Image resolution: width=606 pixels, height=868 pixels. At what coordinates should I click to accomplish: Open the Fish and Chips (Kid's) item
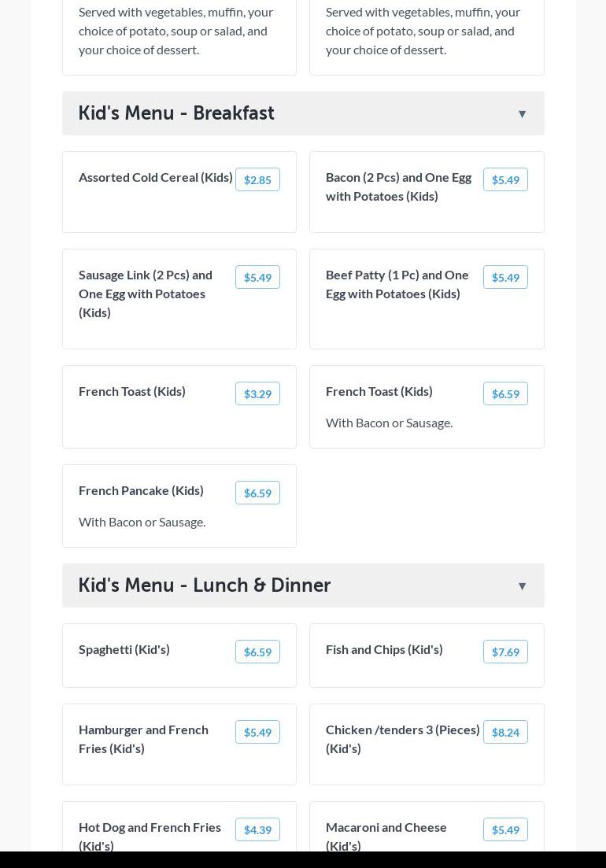(384, 649)
